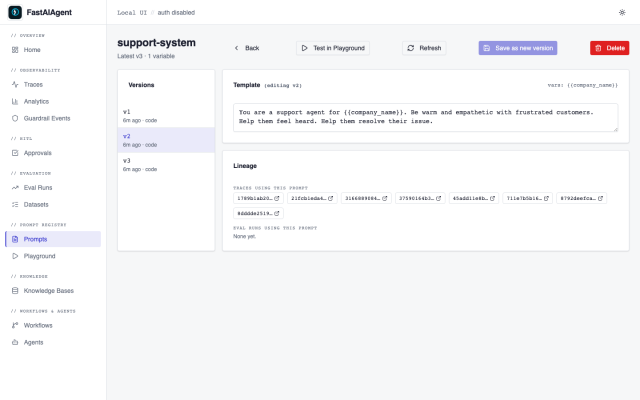
Task: Select Prompts in the sidebar
Action: pos(53,239)
